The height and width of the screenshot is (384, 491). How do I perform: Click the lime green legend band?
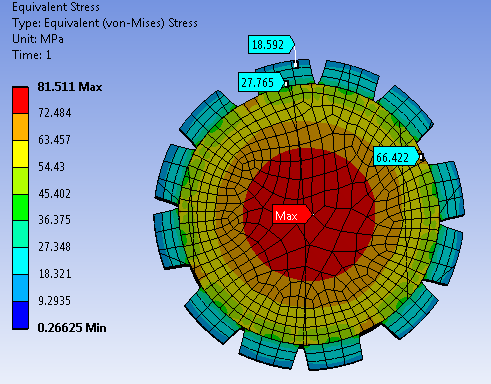pos(20,181)
